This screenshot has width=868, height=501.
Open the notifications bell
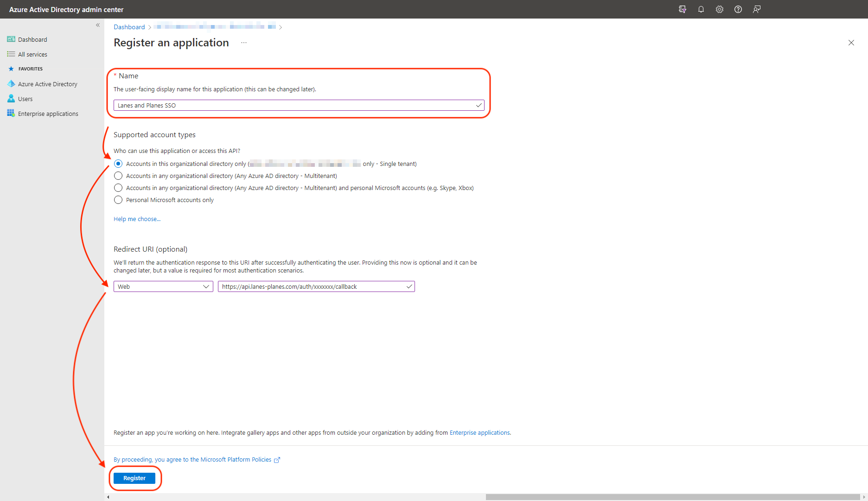tap(701, 9)
